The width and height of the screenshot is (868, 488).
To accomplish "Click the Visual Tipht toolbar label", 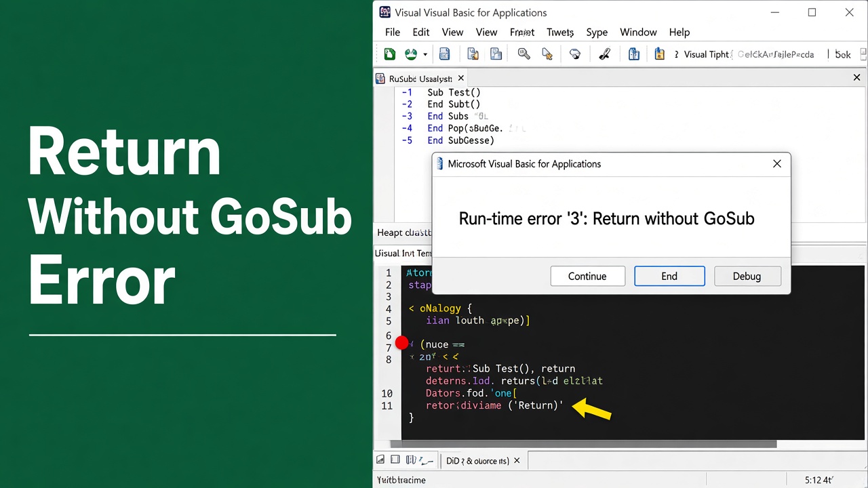I will tap(707, 55).
